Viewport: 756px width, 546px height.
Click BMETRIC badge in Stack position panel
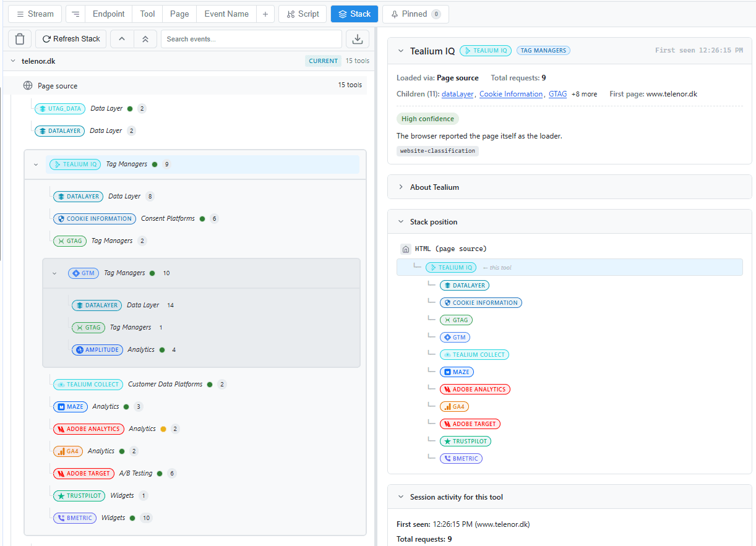pos(461,459)
